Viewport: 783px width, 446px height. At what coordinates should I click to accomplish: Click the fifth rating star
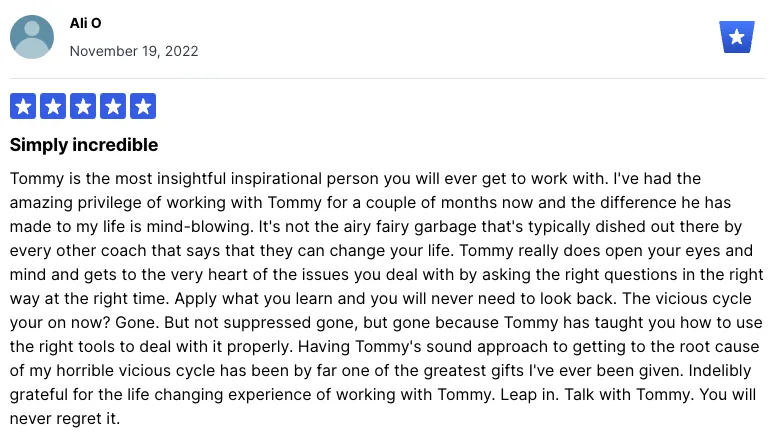pos(143,106)
